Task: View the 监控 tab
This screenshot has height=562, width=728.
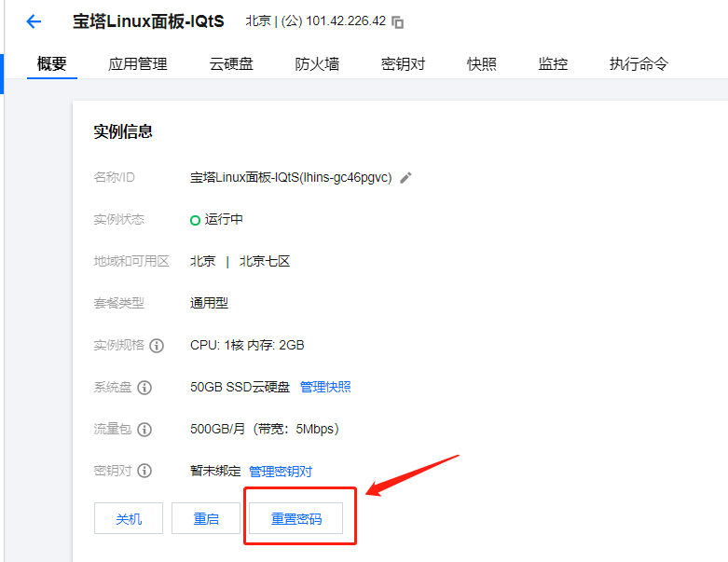Action: click(x=553, y=63)
